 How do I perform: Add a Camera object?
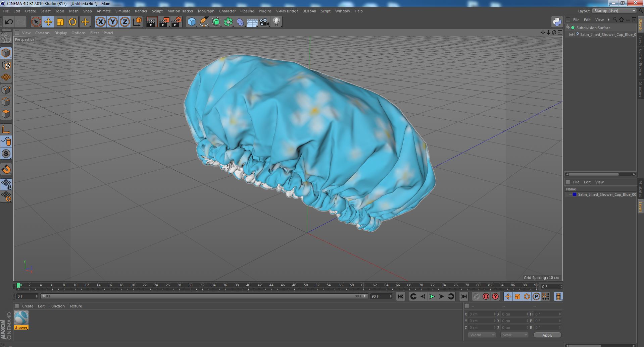pyautogui.click(x=264, y=22)
